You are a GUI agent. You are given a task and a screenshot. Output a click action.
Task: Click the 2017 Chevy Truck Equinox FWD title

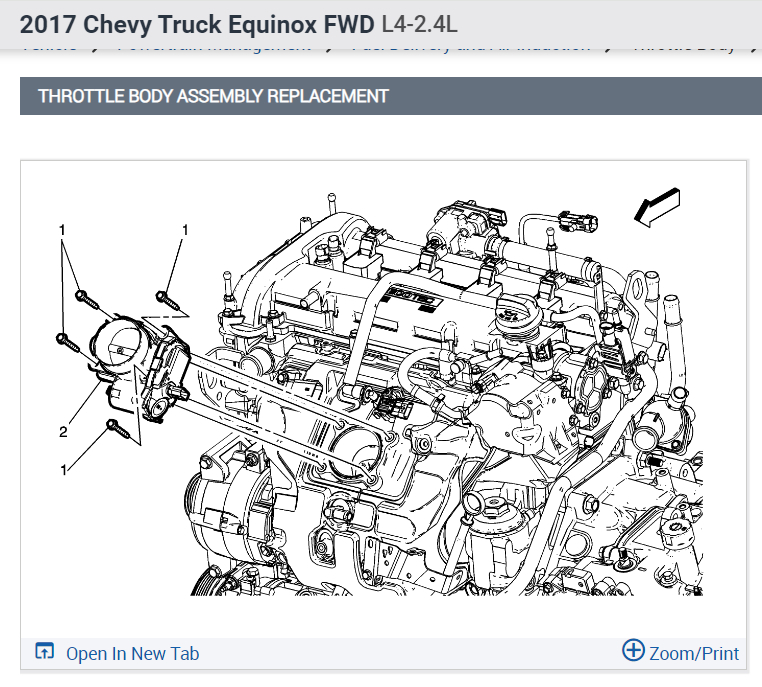tap(197, 24)
